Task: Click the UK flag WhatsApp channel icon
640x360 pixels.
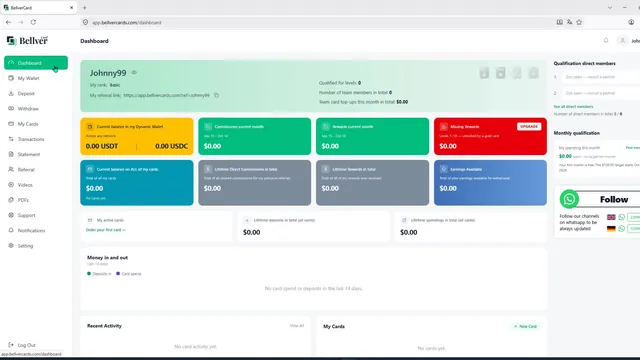Action: click(x=622, y=217)
